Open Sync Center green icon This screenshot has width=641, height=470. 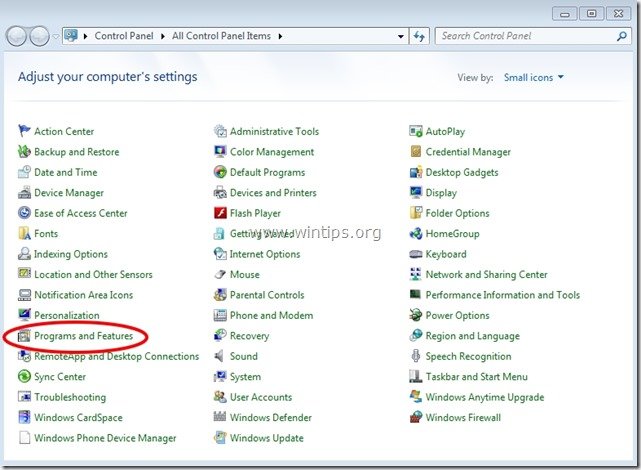pos(24,376)
